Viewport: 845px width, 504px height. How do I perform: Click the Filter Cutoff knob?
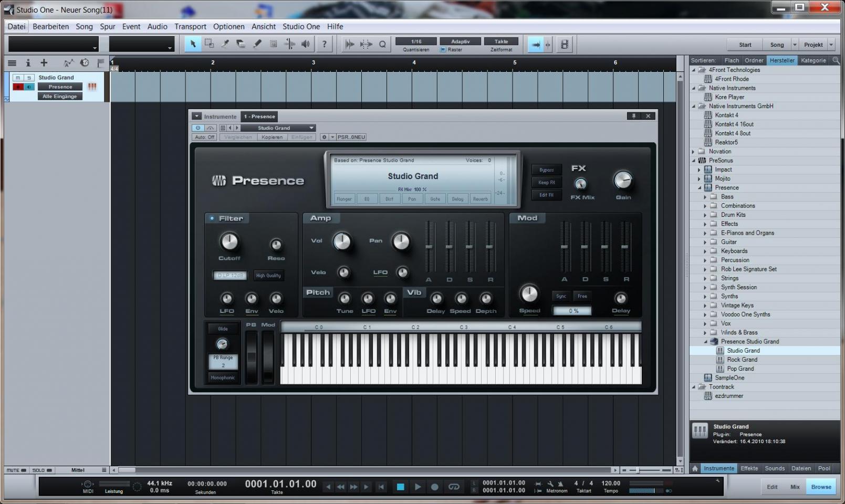229,241
